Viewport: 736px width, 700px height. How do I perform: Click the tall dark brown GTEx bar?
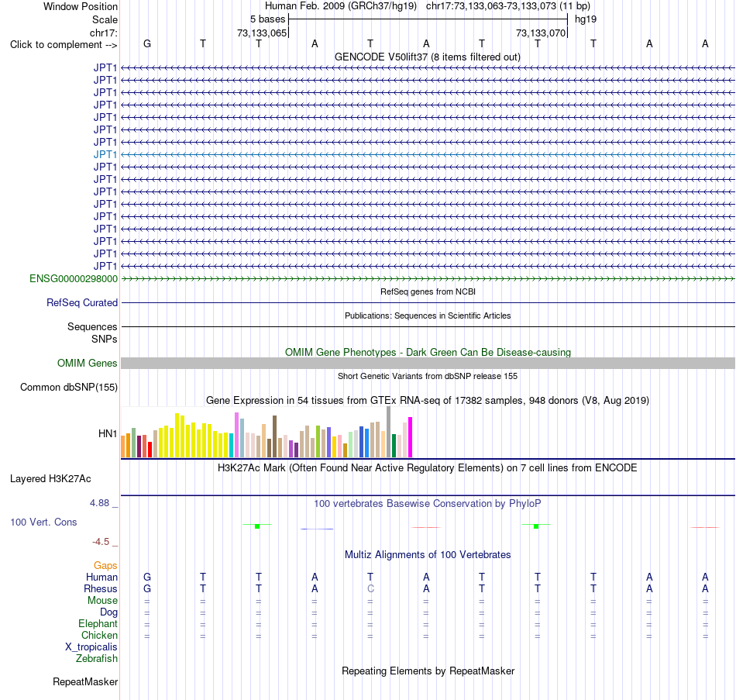[x=274, y=436]
